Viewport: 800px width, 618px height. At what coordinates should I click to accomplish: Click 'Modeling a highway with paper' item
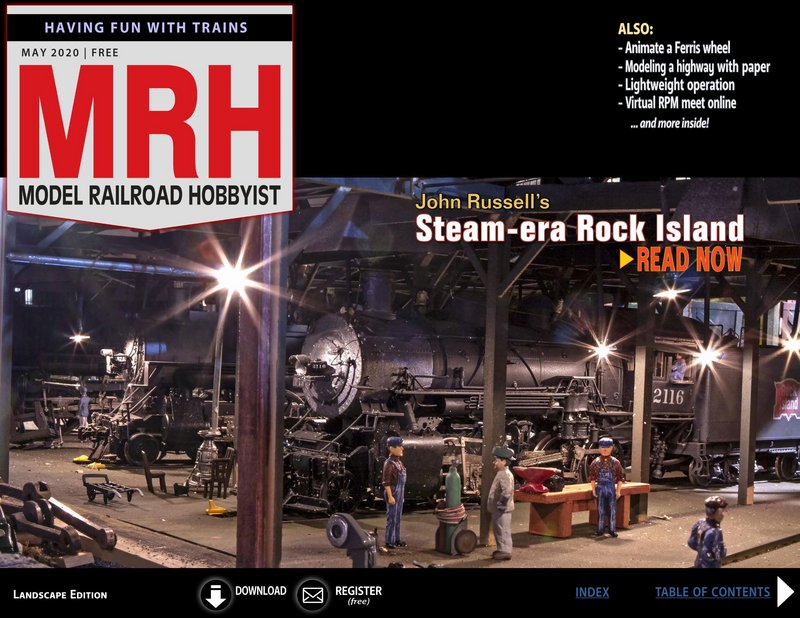coord(694,66)
